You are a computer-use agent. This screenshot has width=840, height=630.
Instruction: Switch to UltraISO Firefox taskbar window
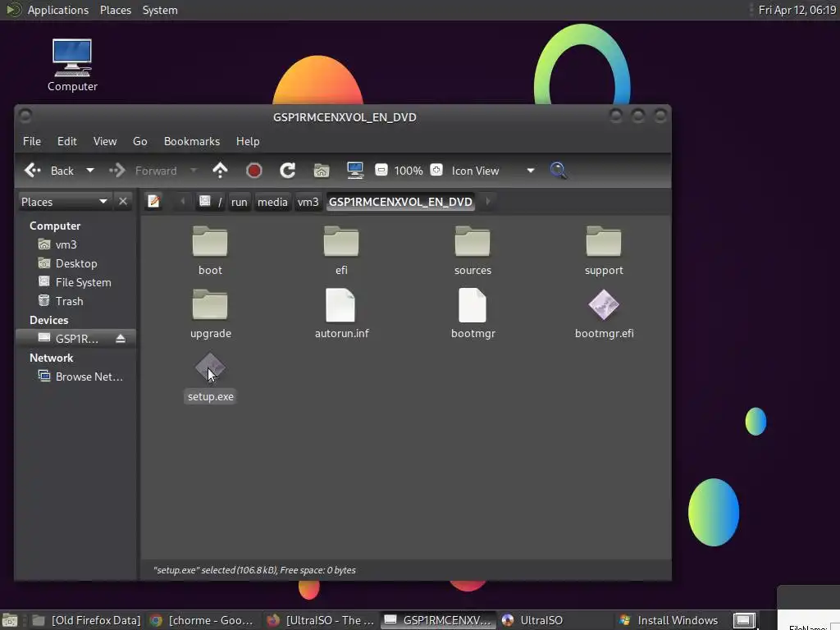point(321,620)
